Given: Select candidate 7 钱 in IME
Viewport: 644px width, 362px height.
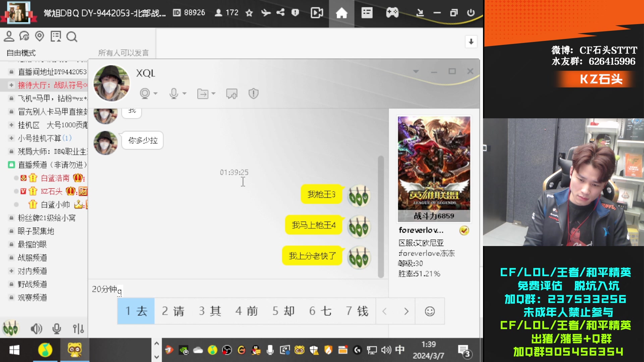Looking at the screenshot, I should (357, 311).
